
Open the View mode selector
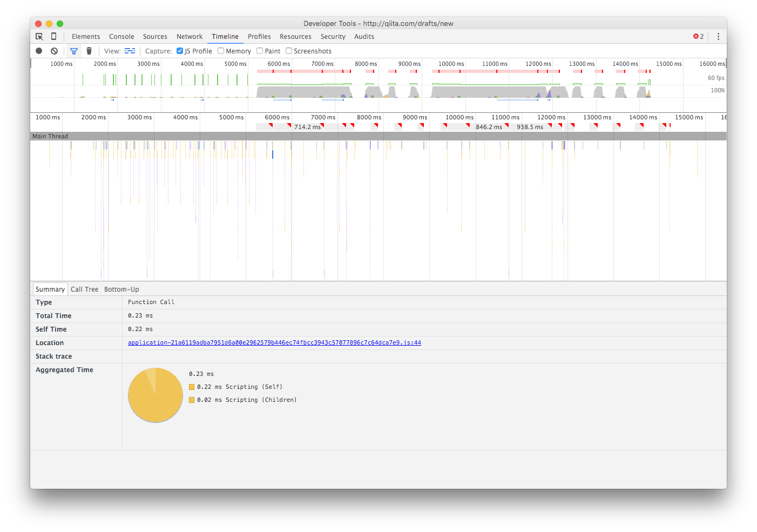pyautogui.click(x=130, y=50)
